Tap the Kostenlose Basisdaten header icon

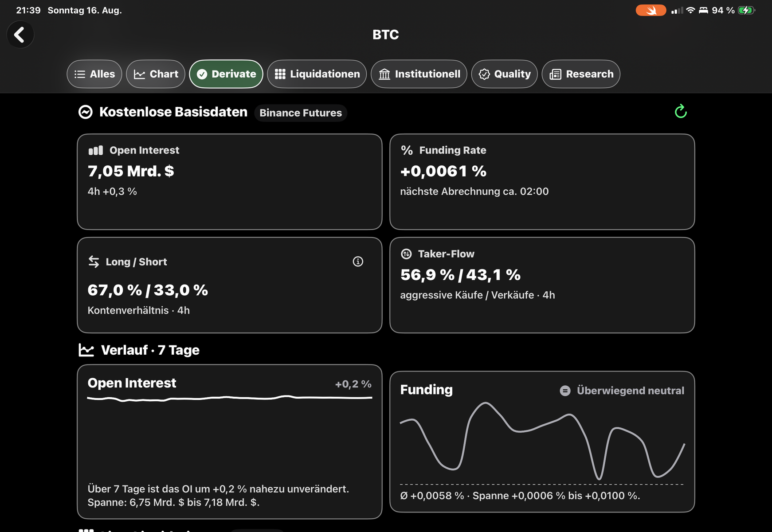click(x=86, y=112)
